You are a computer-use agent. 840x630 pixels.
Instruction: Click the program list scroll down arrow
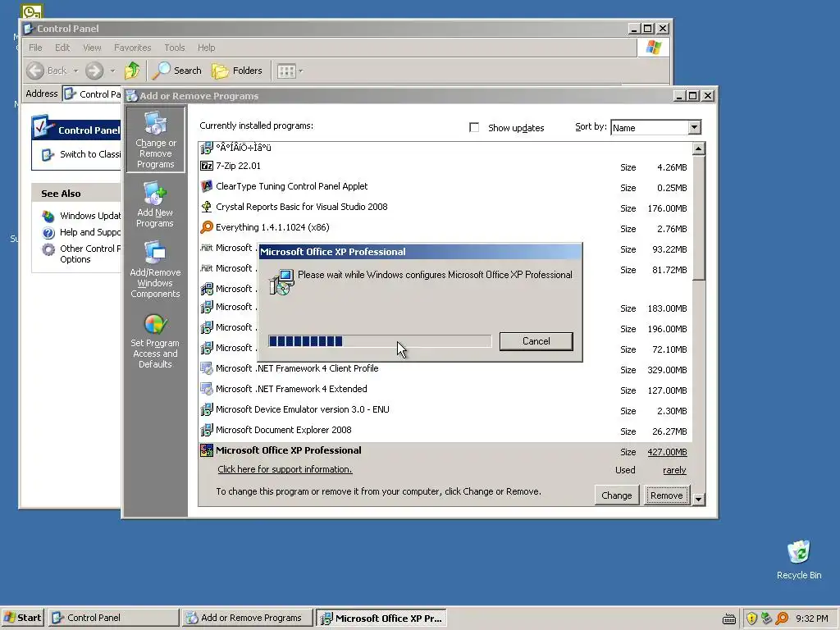click(699, 500)
